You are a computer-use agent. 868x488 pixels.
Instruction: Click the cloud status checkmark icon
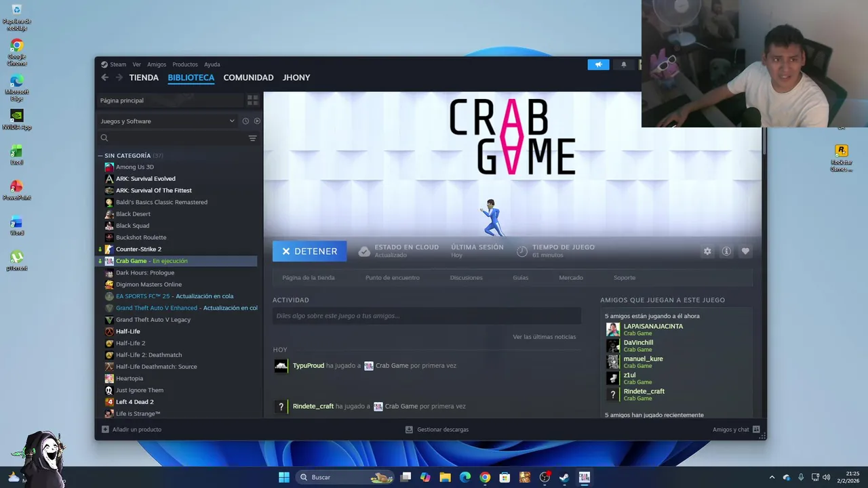click(x=364, y=251)
